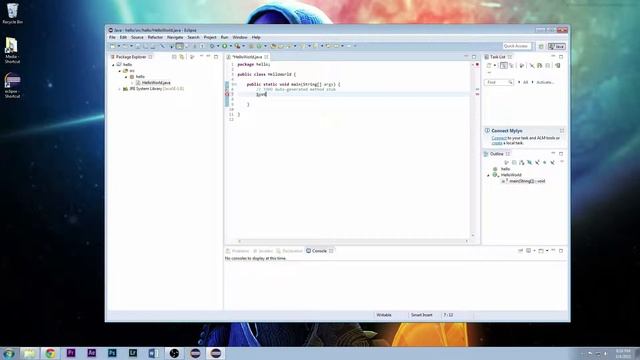Open the Project menu

click(210, 37)
